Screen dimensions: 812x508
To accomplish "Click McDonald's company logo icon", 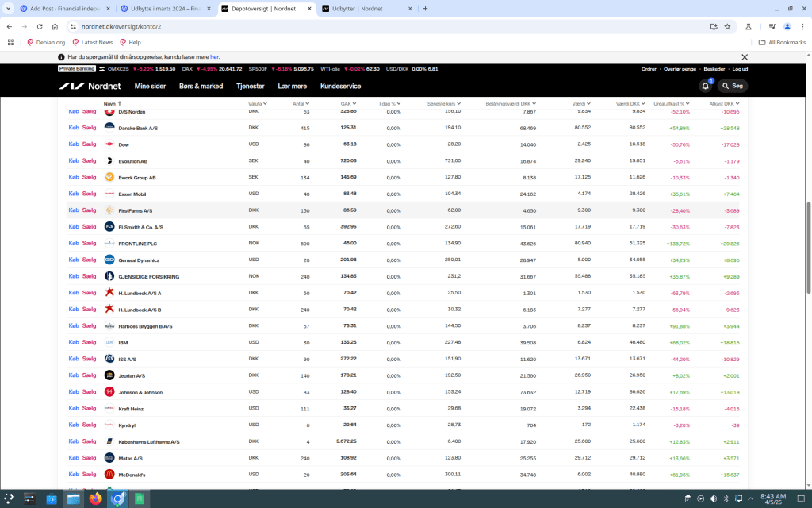I will tap(109, 475).
